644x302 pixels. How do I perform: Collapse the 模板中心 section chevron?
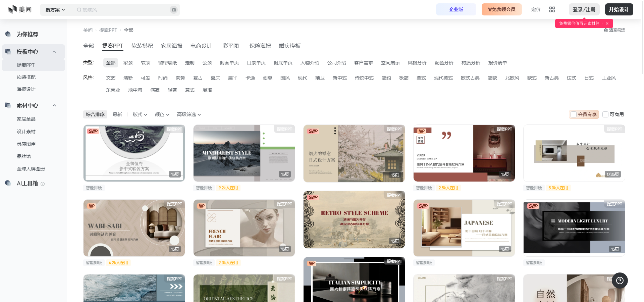point(54,52)
